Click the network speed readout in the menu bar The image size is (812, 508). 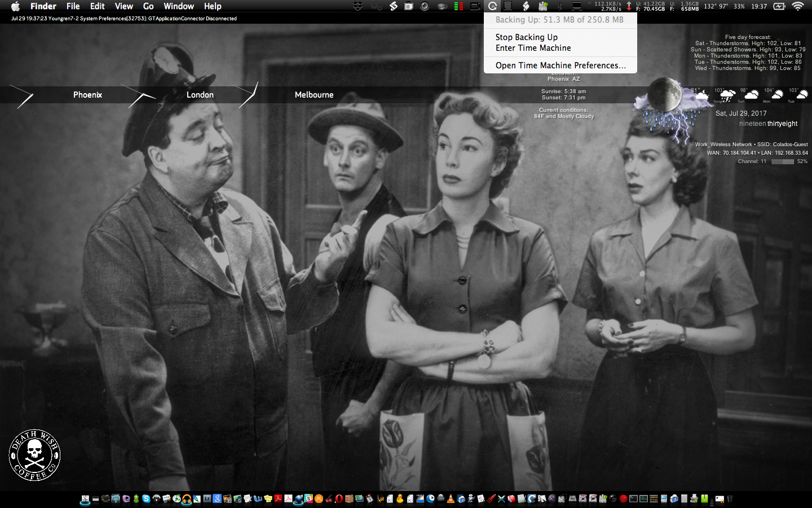point(608,6)
